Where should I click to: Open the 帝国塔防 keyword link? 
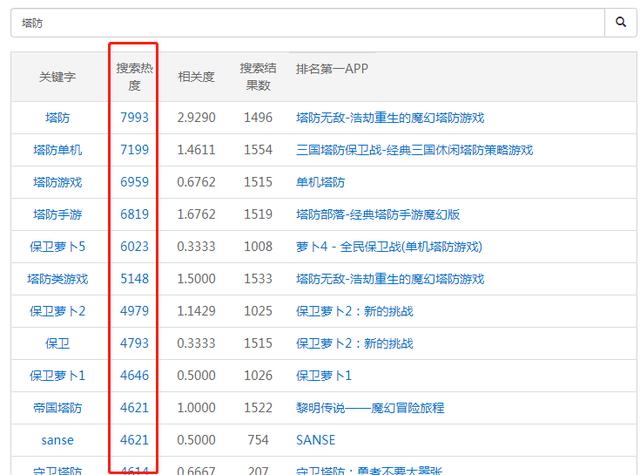[58, 408]
